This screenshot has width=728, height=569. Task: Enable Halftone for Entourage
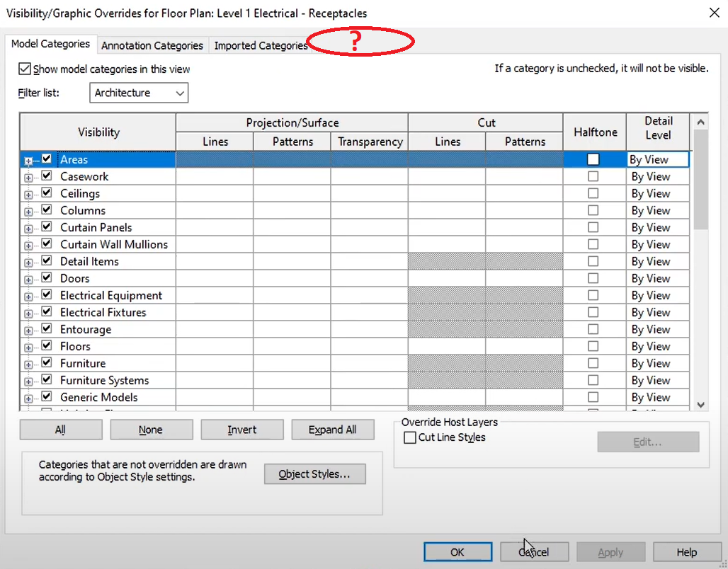(x=593, y=329)
